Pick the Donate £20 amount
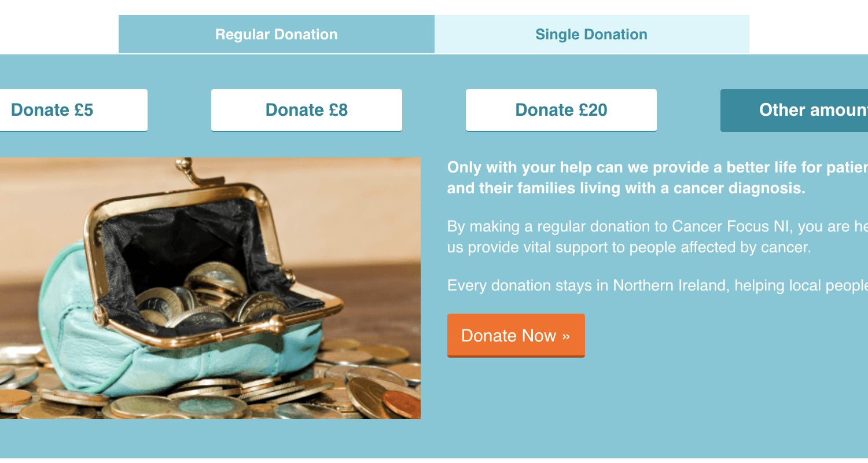 tap(561, 110)
